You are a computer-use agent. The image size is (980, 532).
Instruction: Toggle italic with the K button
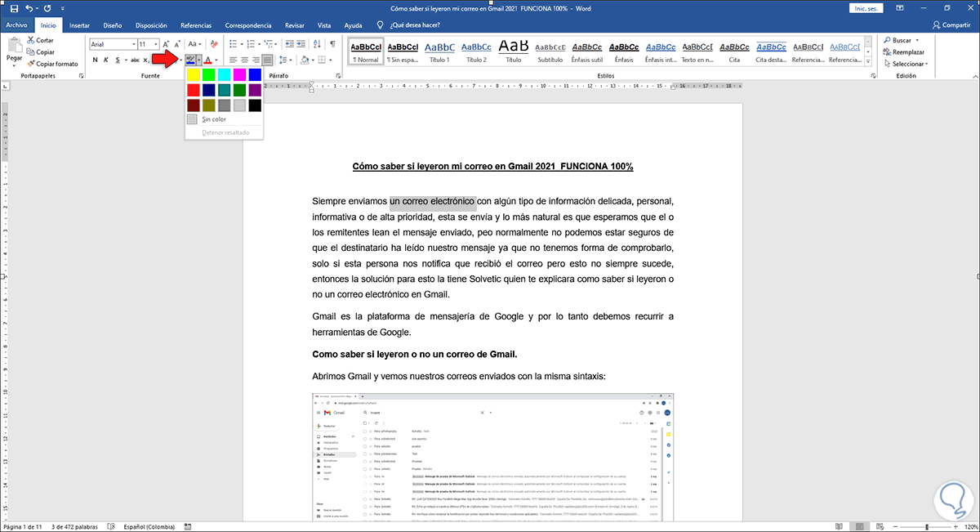coord(106,60)
